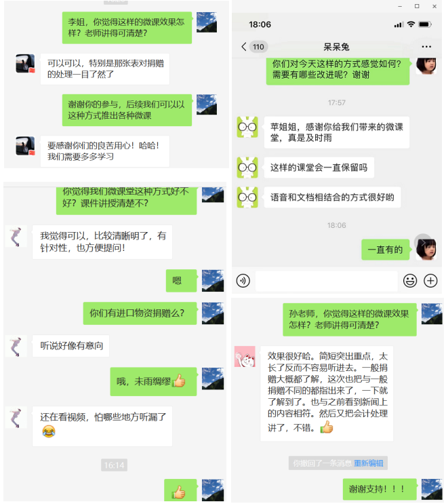Tap the plus icon for more options
446x504 pixels.
tap(430, 281)
